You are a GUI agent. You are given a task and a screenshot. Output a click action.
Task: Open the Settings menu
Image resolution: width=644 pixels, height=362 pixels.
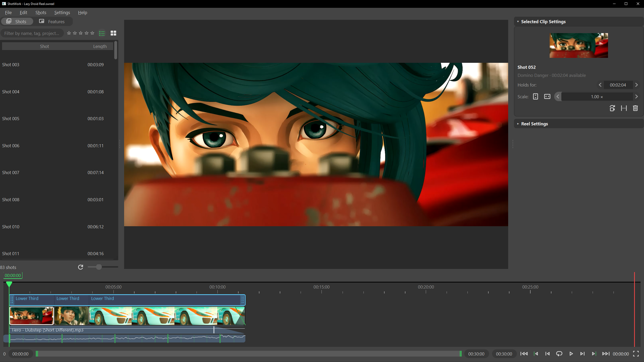tap(62, 13)
